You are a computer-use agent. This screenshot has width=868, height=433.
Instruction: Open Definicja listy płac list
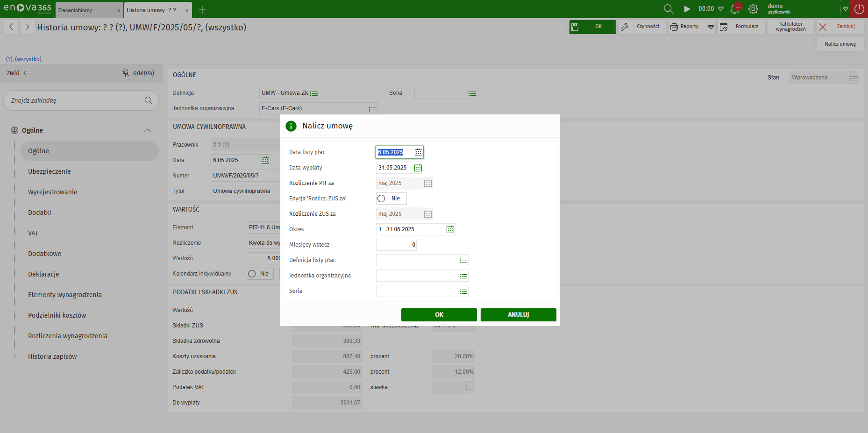point(463,261)
